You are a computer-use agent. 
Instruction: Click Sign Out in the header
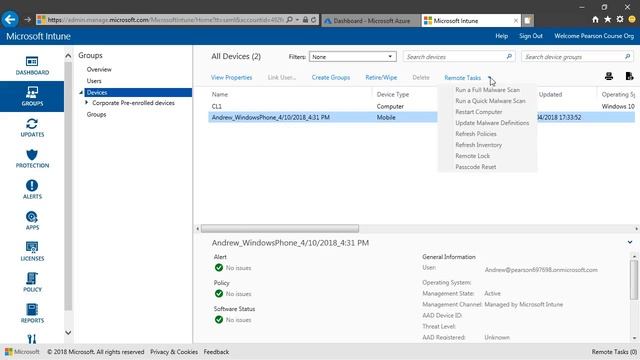click(531, 36)
